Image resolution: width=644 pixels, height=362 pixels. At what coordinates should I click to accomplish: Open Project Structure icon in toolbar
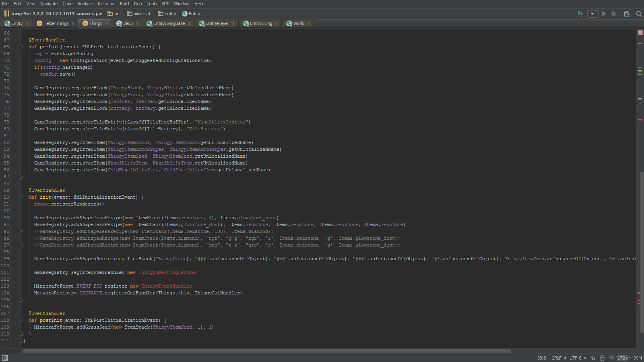[627, 14]
